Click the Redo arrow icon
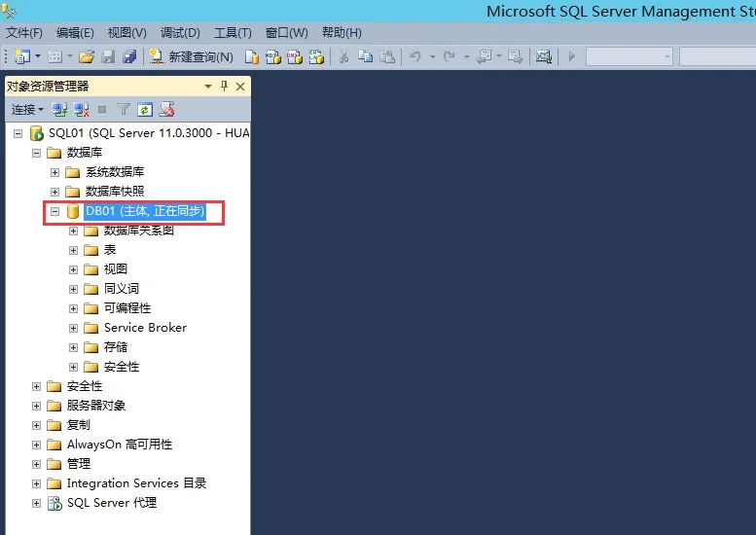The width and height of the screenshot is (756, 535). (449, 56)
